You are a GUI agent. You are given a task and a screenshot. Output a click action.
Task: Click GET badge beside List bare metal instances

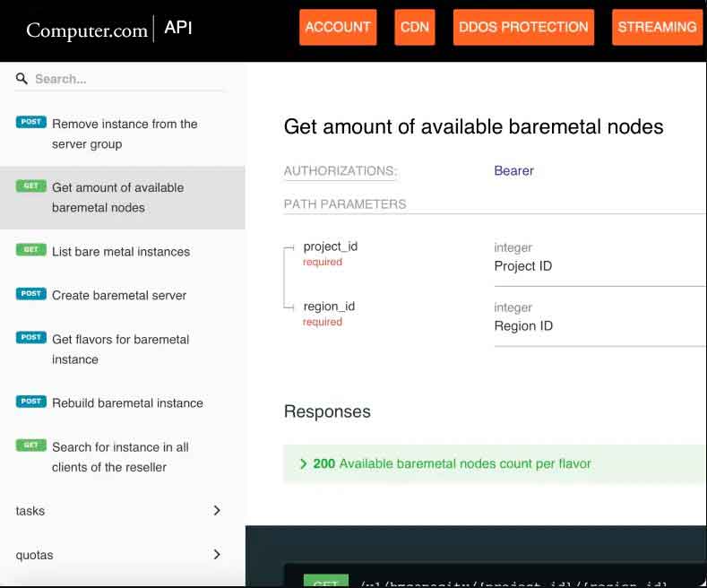tap(30, 250)
